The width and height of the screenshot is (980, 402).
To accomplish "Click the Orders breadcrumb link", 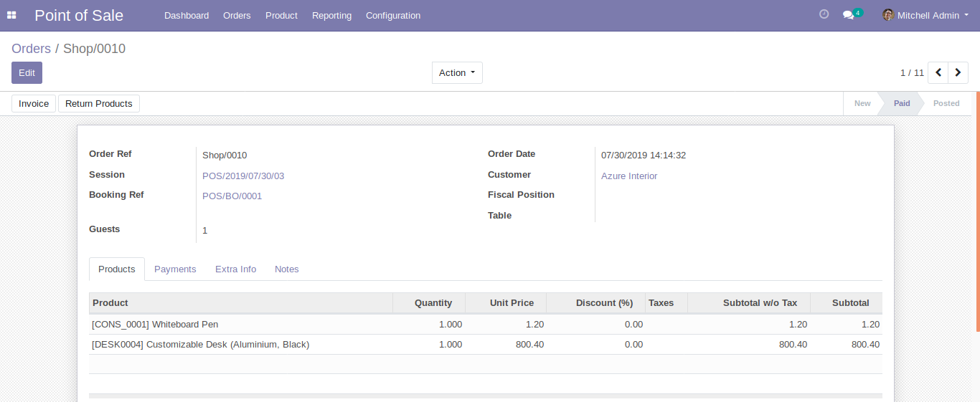I will 31,49.
